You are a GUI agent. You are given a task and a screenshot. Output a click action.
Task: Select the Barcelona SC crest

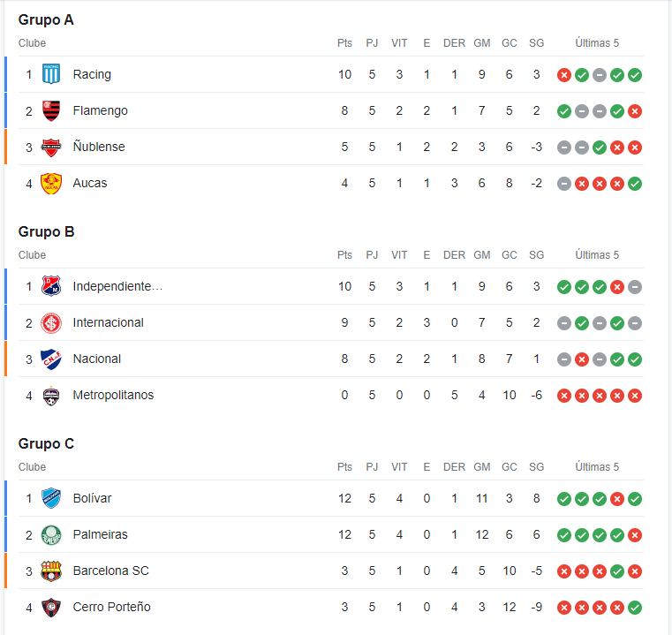(51, 571)
